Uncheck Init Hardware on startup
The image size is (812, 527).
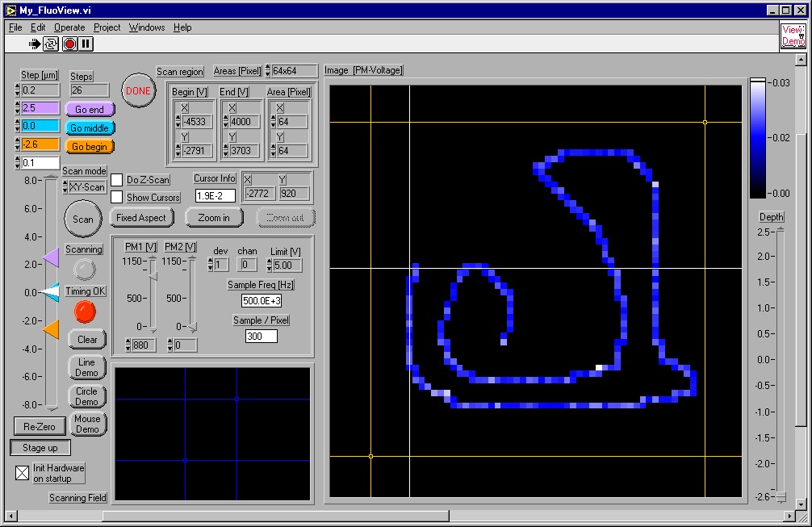pyautogui.click(x=23, y=473)
